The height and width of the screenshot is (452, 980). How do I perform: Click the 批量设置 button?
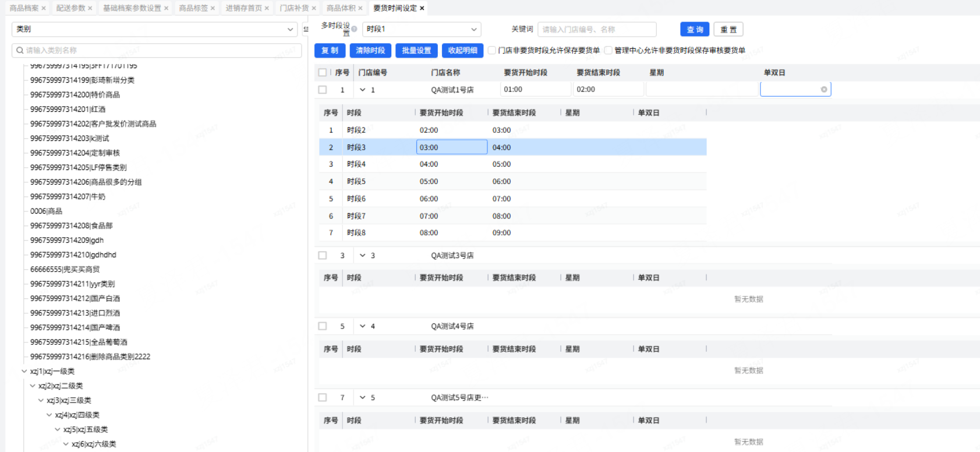pyautogui.click(x=416, y=51)
